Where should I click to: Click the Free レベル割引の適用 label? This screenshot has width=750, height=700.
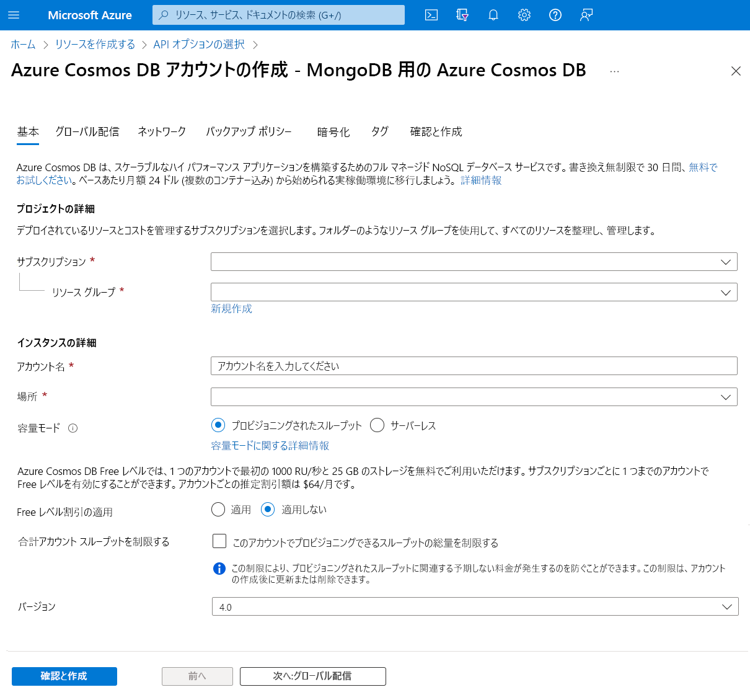tap(65, 512)
